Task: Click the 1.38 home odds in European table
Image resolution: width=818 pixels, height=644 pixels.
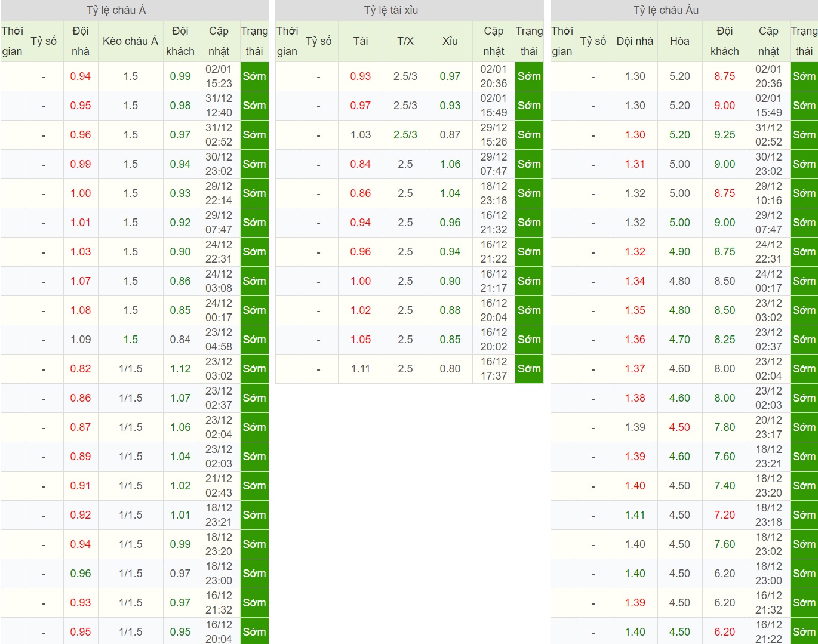Action: [x=635, y=398]
